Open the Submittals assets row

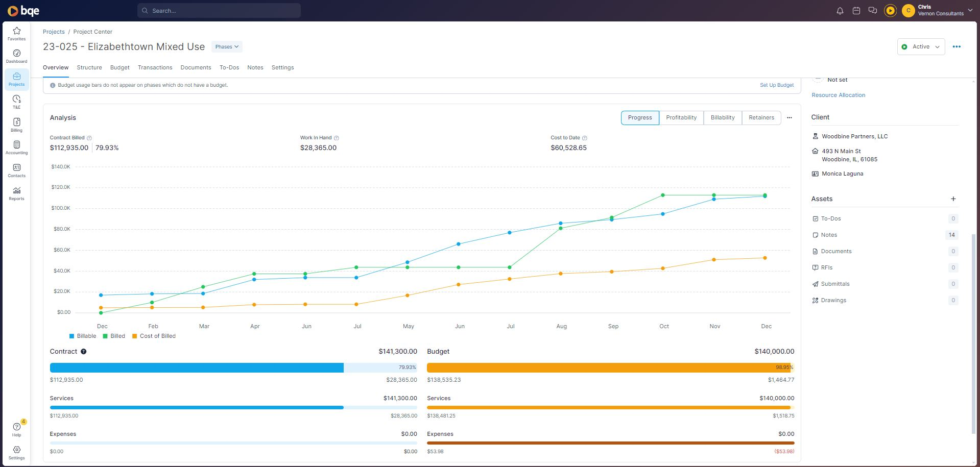885,284
